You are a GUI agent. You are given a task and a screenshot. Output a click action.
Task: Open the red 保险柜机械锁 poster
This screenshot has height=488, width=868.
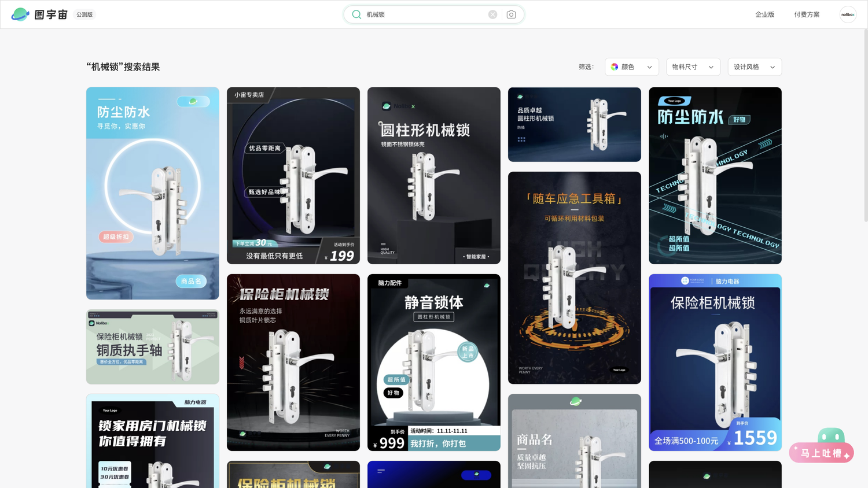coord(293,363)
